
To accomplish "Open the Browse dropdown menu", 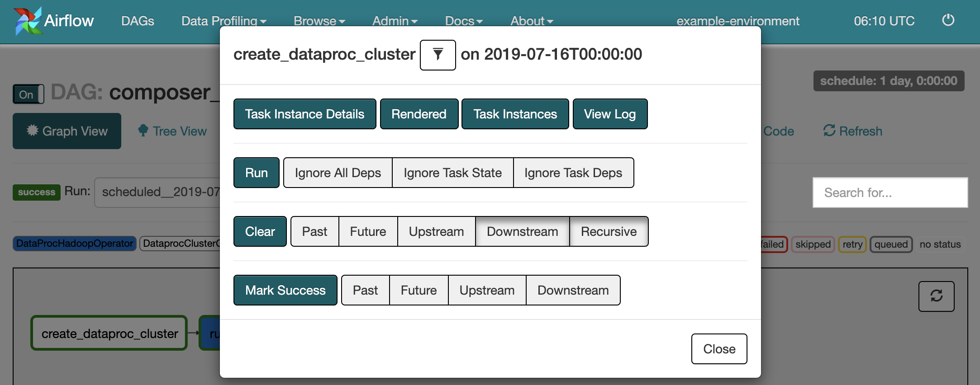I will 319,21.
